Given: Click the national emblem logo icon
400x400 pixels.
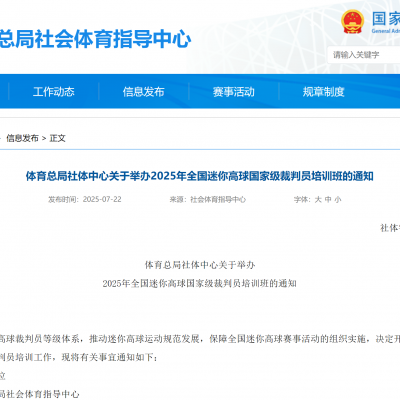Looking at the screenshot, I should pyautogui.click(x=353, y=22).
